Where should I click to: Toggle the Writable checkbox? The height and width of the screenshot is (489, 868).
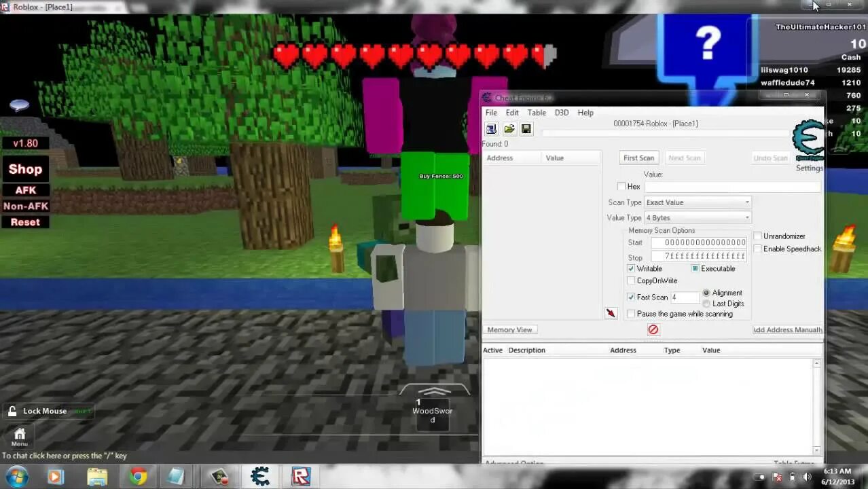tap(631, 268)
